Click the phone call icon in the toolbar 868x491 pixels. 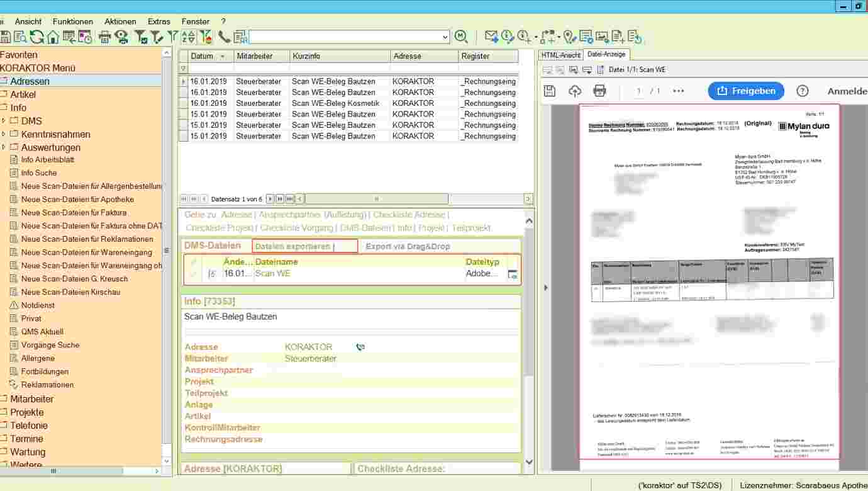225,37
